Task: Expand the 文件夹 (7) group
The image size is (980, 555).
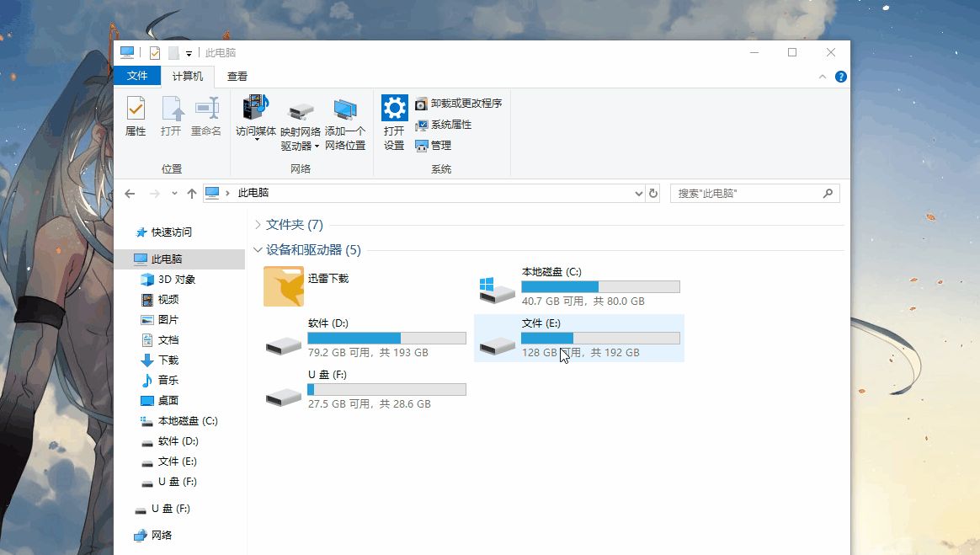Action: coord(258,224)
